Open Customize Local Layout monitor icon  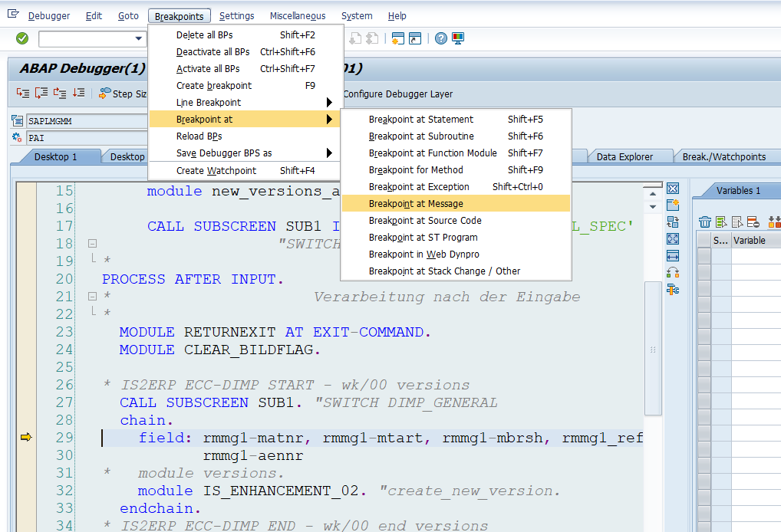(458, 38)
